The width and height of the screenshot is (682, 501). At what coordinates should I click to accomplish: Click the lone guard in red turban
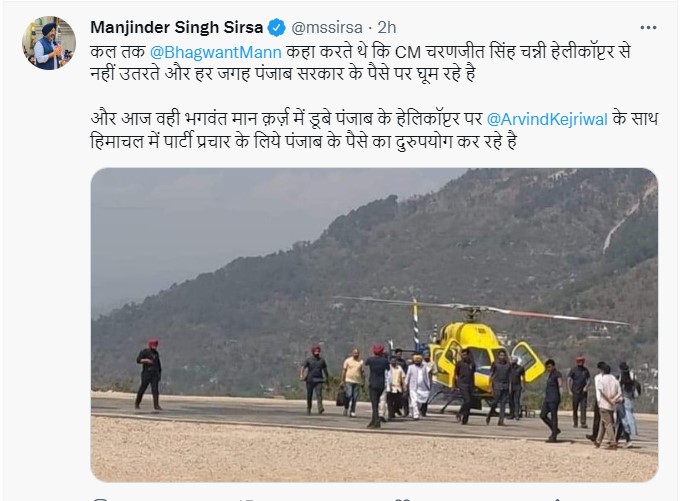click(149, 374)
